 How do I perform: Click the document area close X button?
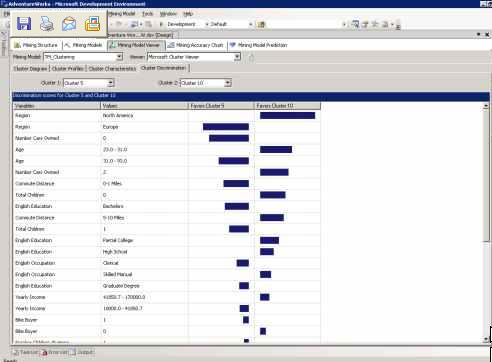point(487,35)
